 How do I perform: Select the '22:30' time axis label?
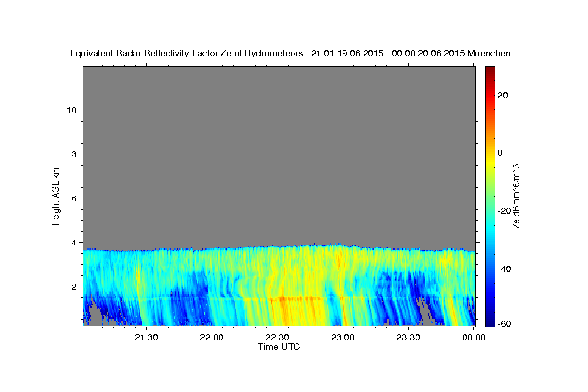pos(278,338)
